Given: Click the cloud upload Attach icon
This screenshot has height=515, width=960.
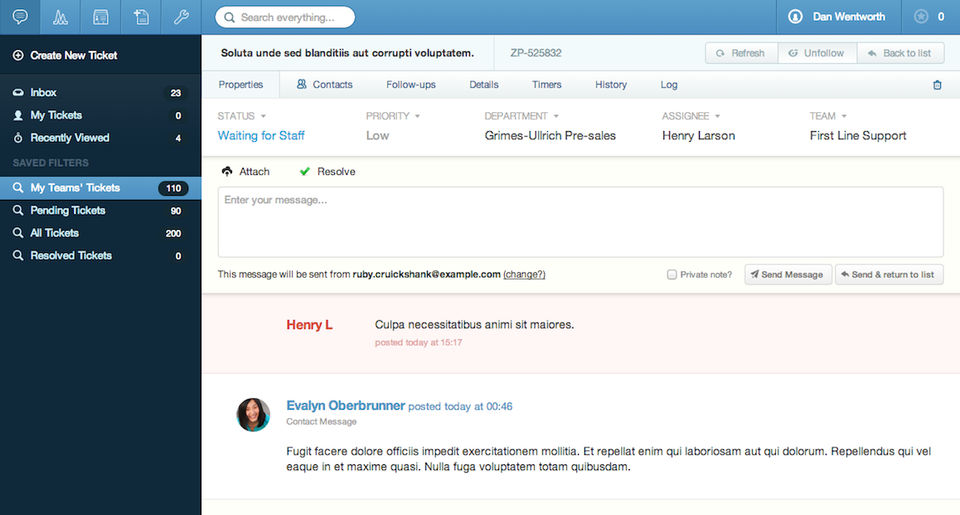Looking at the screenshot, I should pos(227,171).
